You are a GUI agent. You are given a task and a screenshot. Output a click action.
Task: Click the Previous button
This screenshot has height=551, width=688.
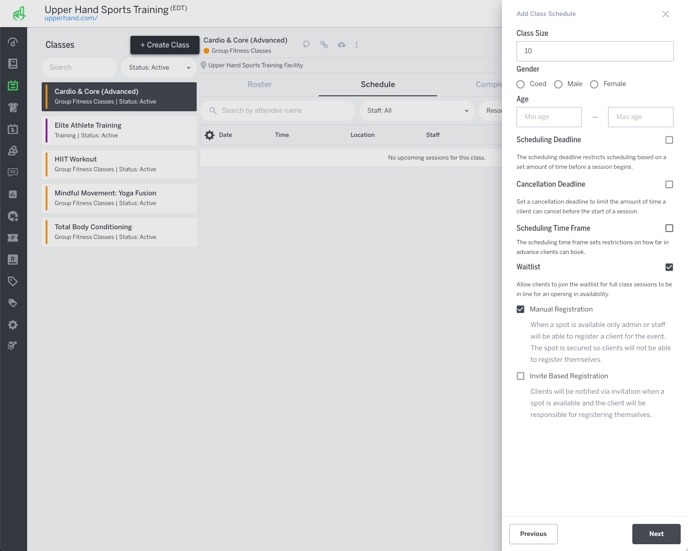click(x=534, y=534)
